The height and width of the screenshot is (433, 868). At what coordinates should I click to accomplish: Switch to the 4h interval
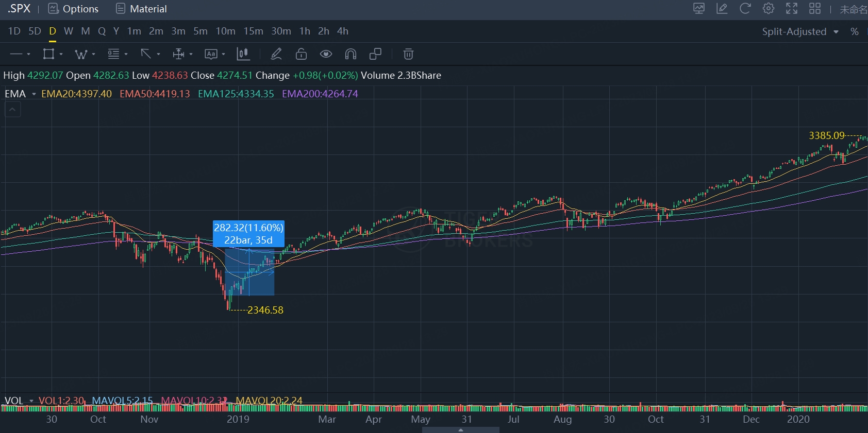click(x=343, y=31)
